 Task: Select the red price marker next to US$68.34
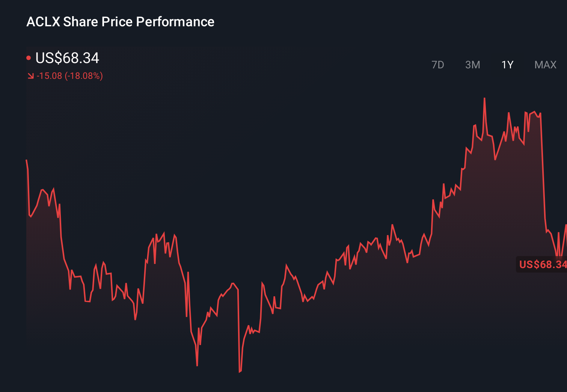coord(29,57)
